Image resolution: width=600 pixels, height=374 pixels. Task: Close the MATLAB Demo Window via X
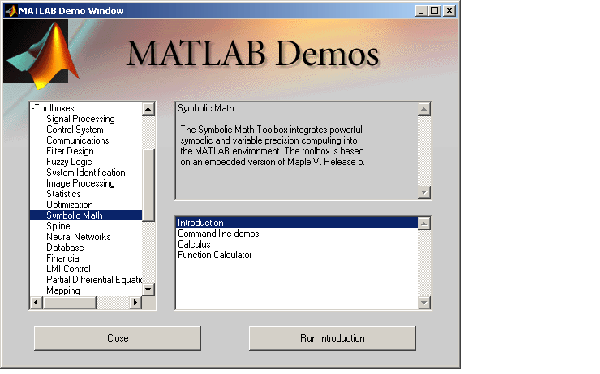tap(449, 11)
